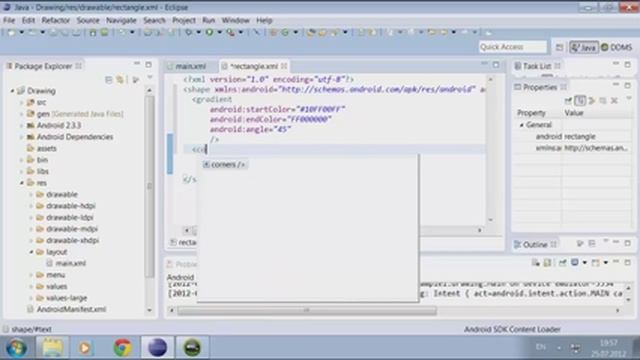Select AndroidManifest.xml in Package Explorer
This screenshot has width=640, height=360.
(67, 309)
